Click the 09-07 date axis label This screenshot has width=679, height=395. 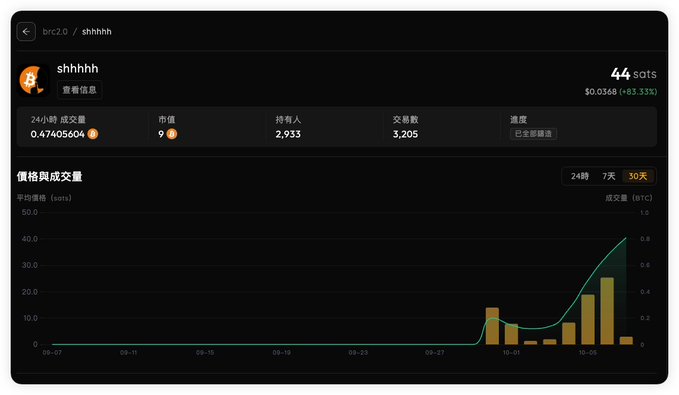pos(52,353)
